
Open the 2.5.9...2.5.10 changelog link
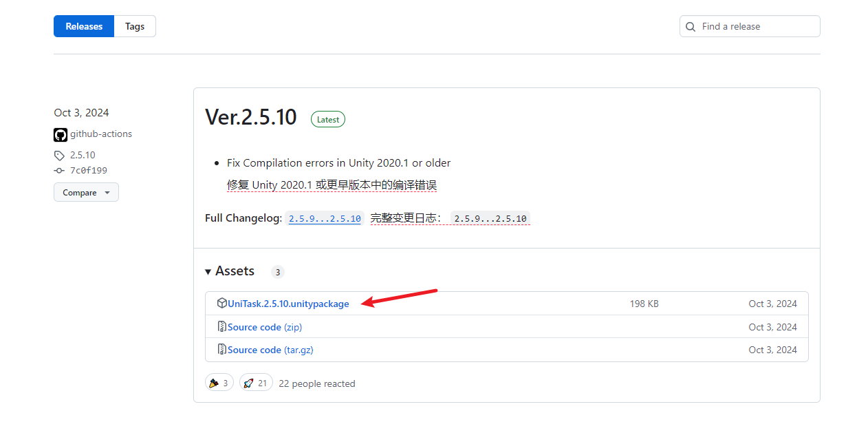(x=325, y=219)
